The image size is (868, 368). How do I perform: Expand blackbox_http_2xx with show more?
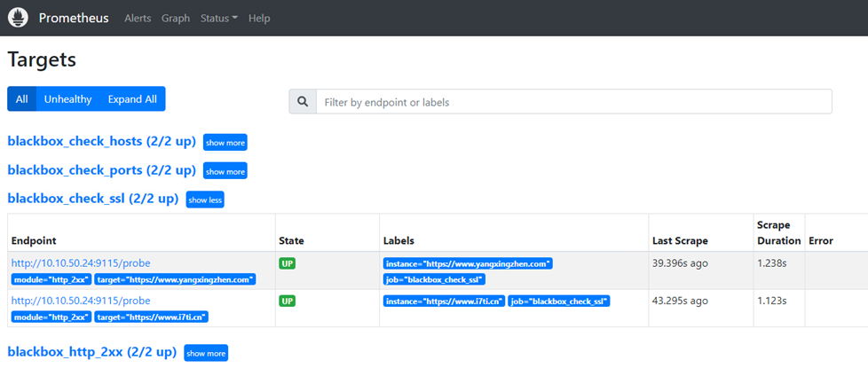(206, 353)
